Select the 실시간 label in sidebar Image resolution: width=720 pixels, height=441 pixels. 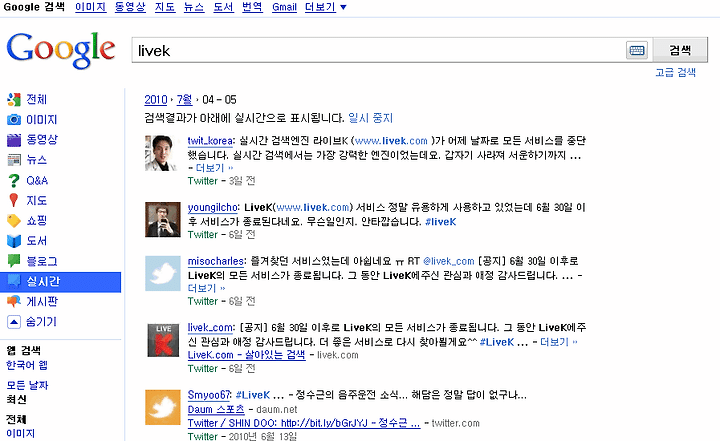[x=43, y=281]
